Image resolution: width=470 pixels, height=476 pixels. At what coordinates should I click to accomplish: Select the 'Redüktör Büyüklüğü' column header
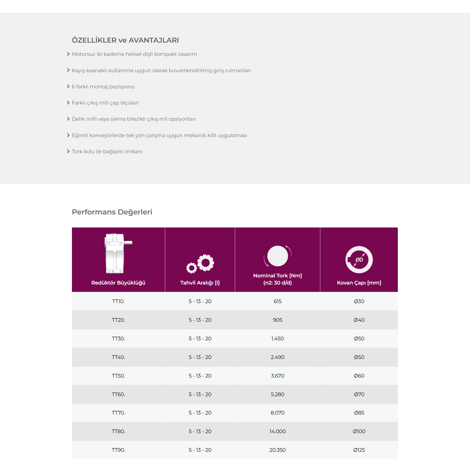(118, 260)
